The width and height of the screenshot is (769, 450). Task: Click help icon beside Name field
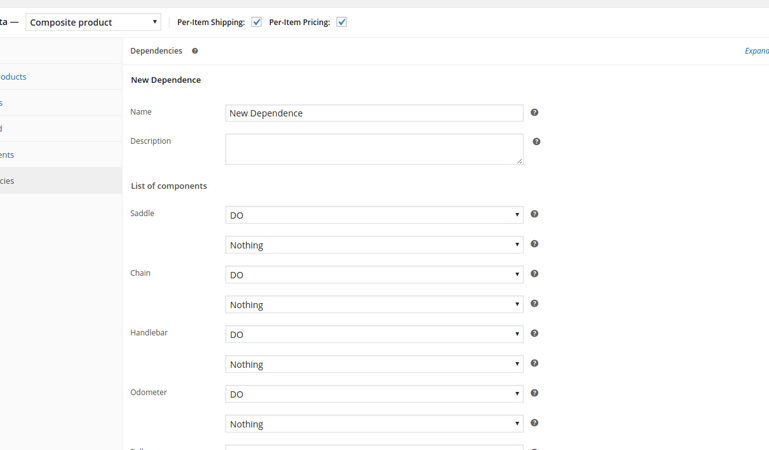coord(535,113)
